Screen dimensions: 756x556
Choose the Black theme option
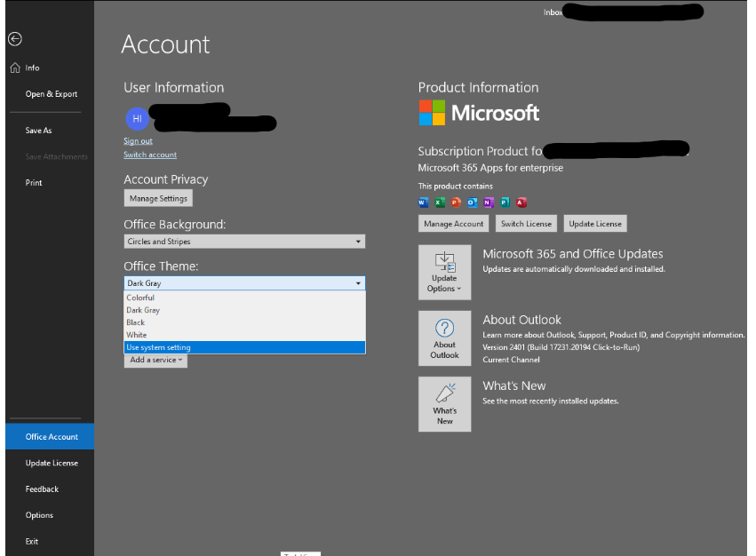click(x=244, y=322)
